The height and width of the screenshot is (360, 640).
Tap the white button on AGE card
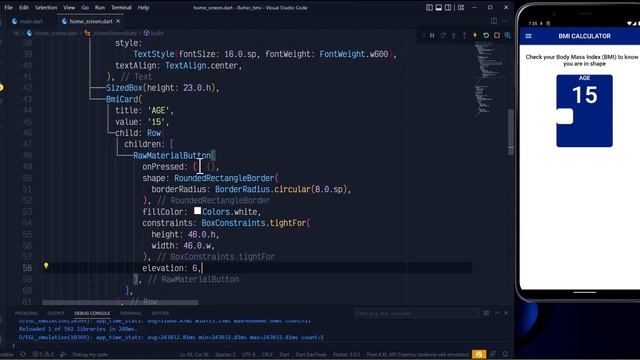click(x=565, y=116)
